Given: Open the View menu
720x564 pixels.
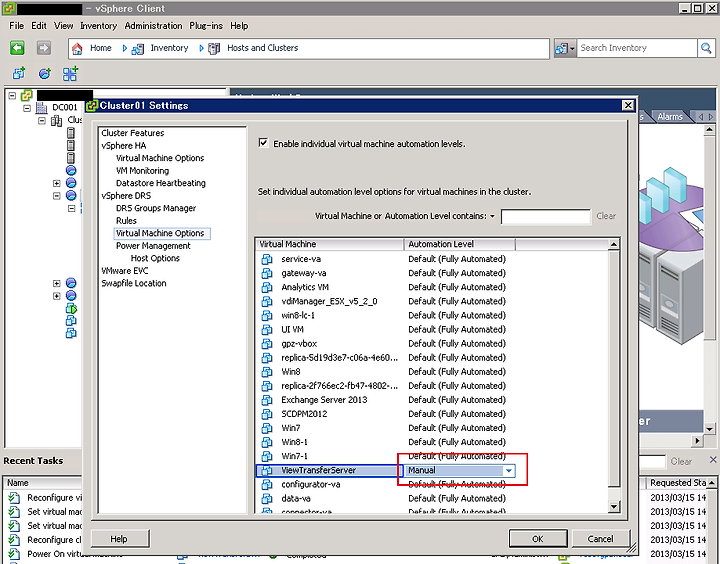Looking at the screenshot, I should [x=63, y=26].
